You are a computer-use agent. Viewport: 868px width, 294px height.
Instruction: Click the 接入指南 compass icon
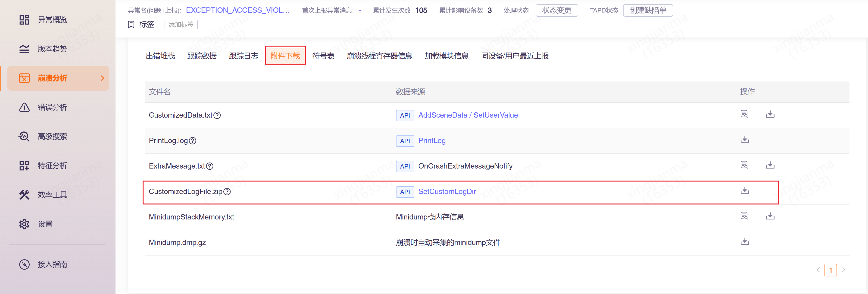[x=24, y=264]
